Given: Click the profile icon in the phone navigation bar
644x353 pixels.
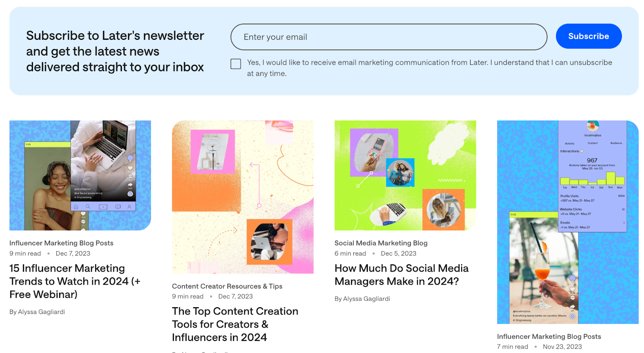Looking at the screenshot, I should tap(129, 207).
